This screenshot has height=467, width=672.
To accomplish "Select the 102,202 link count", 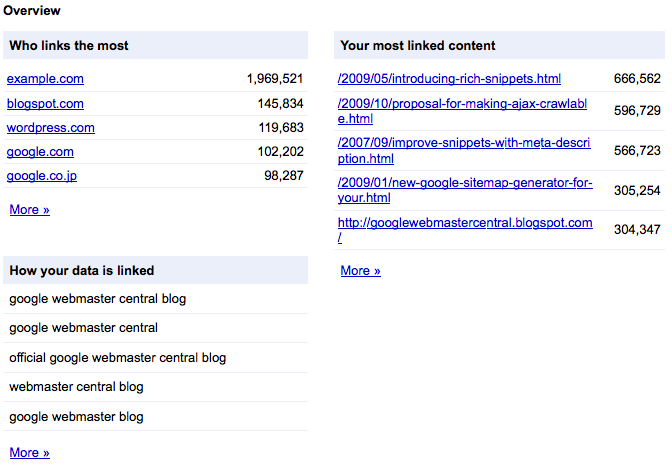I will [280, 151].
